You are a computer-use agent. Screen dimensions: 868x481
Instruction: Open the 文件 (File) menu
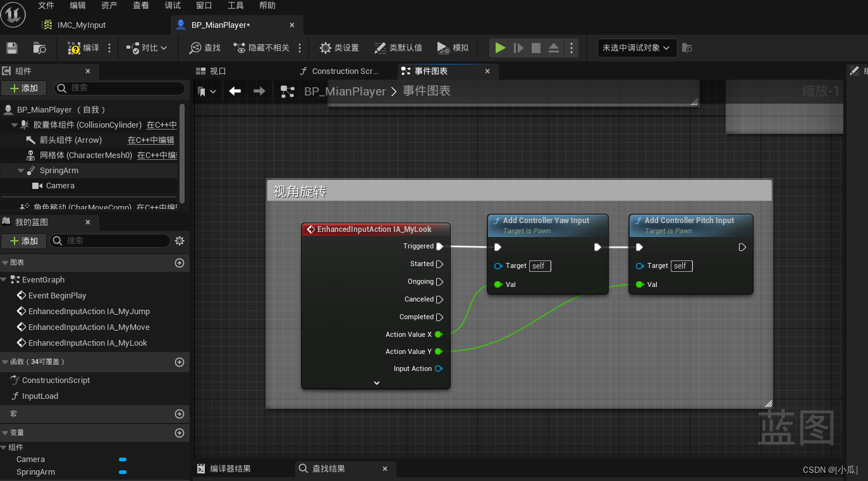click(x=46, y=6)
